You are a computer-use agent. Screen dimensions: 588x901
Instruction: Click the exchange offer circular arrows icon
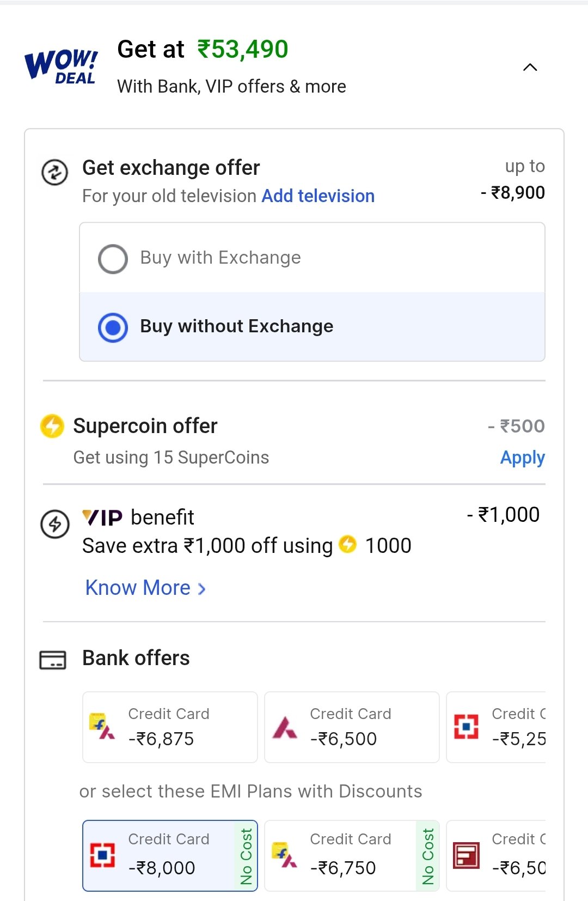click(x=55, y=173)
